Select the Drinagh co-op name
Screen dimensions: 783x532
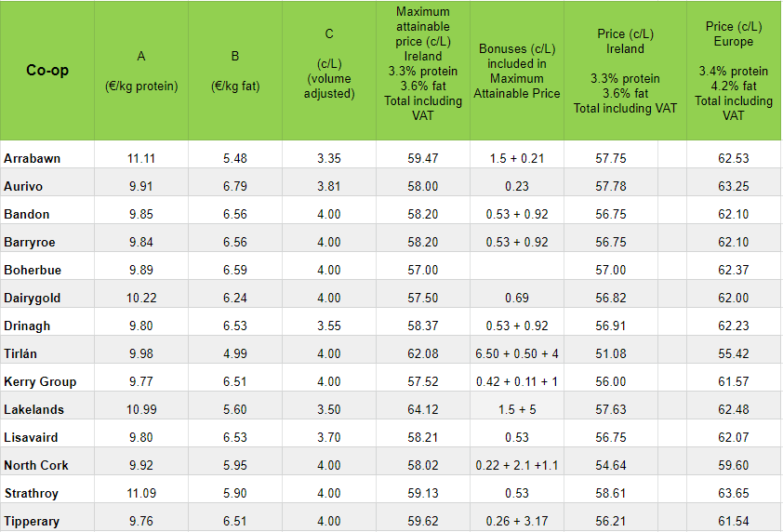click(28, 326)
